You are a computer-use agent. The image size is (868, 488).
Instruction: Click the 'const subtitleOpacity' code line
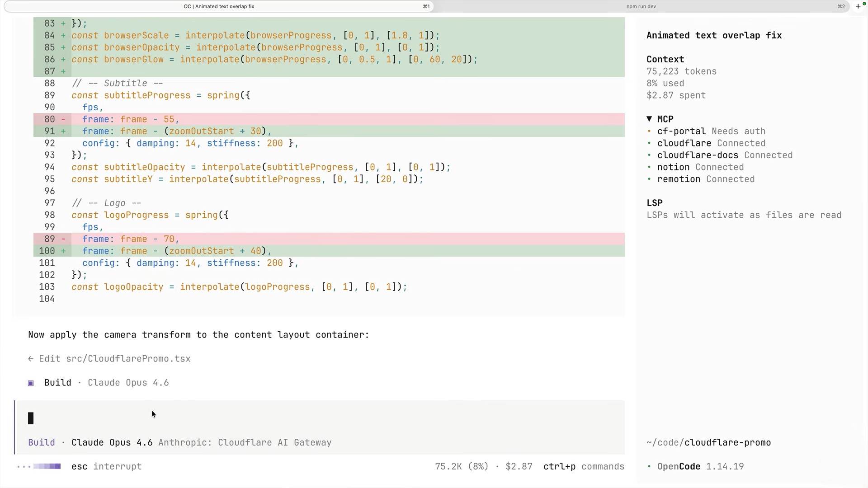[x=261, y=167]
